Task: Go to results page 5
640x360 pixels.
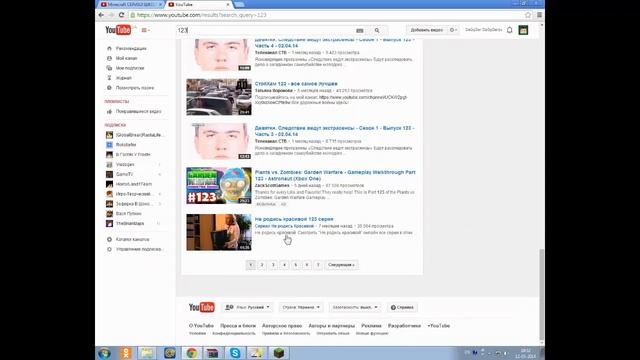Action: (296, 265)
